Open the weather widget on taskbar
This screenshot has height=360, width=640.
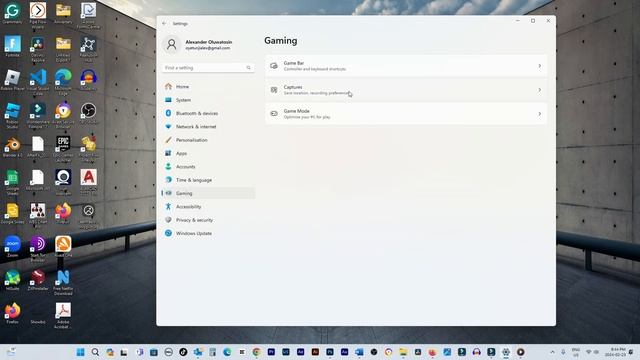(x=11, y=352)
